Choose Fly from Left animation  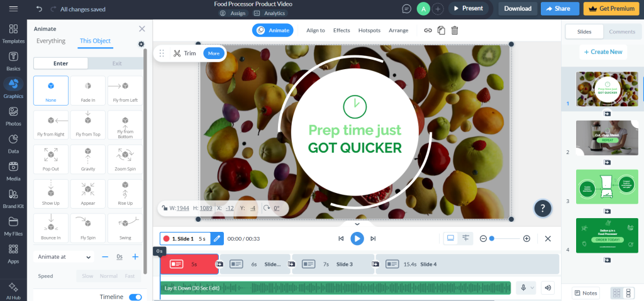click(125, 90)
